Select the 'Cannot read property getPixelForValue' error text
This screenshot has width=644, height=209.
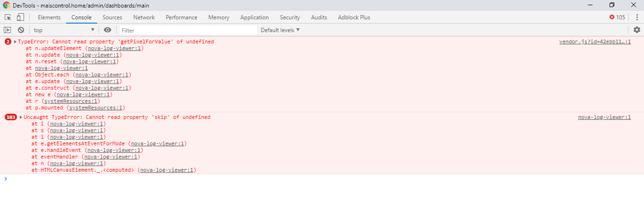pos(116,42)
